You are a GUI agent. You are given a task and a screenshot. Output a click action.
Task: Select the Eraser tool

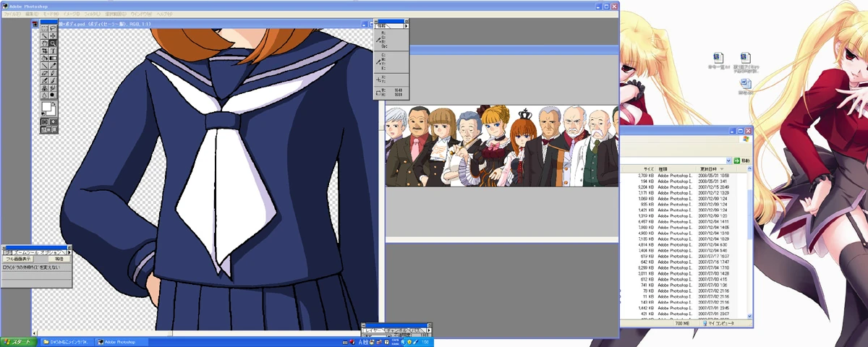(45, 72)
